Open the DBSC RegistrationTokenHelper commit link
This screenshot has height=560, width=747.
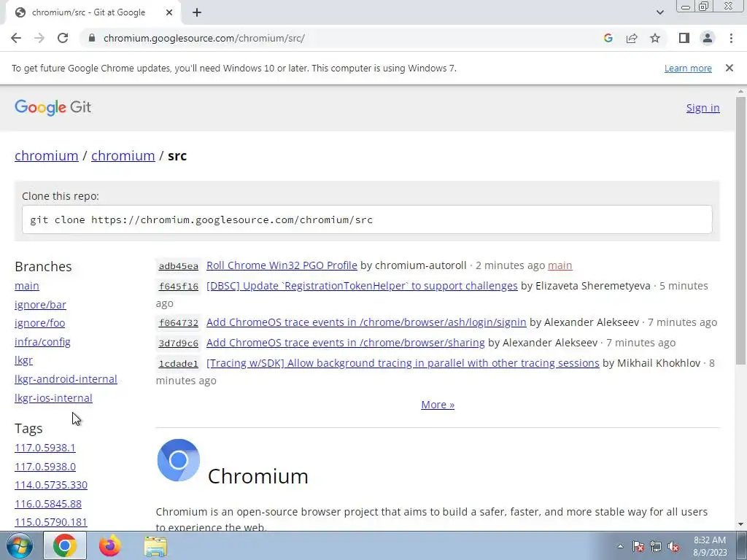coord(362,286)
